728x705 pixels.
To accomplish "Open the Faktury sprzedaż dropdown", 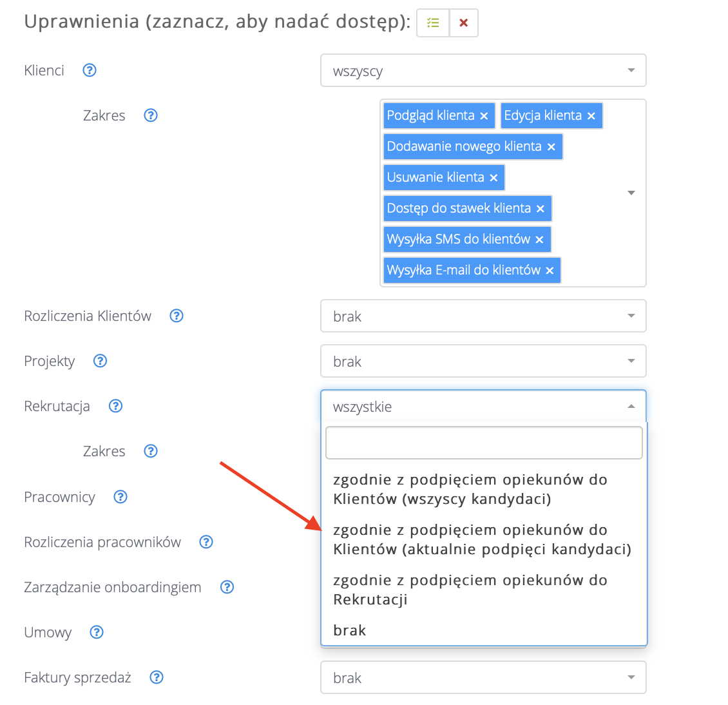I will [483, 678].
